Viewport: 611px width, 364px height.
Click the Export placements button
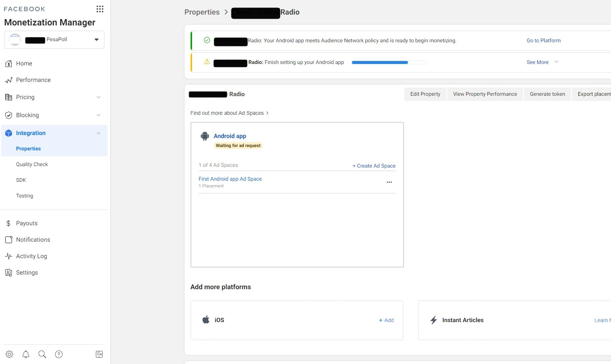[592, 94]
